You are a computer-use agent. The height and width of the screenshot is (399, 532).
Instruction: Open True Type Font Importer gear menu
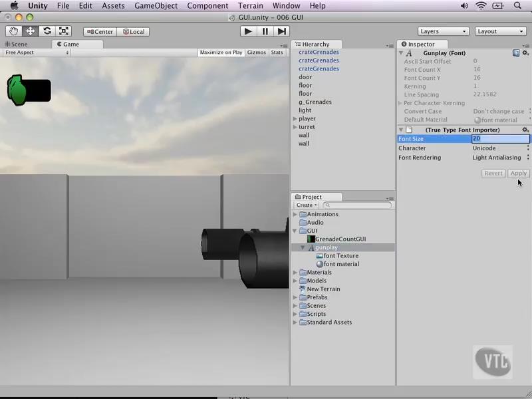pos(525,130)
